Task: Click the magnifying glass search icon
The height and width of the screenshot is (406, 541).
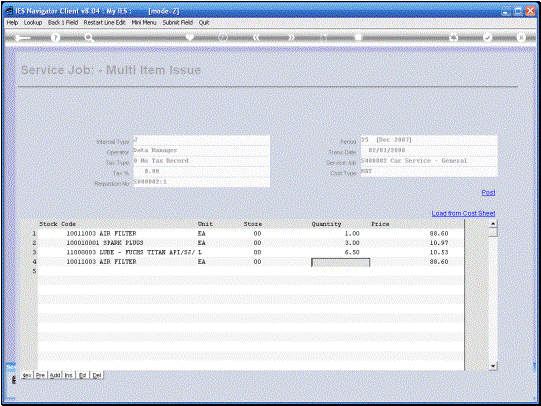Action: [89, 38]
